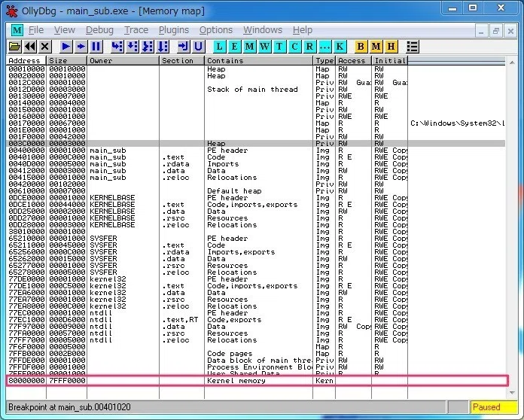Open Threads window with T button
Viewport: 524px width, 420px height.
279,47
